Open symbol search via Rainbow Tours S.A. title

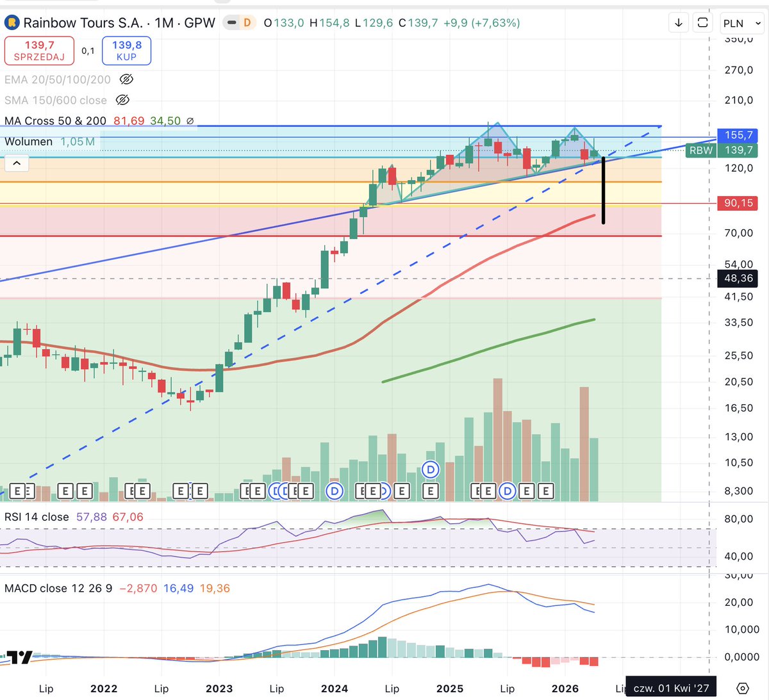[x=119, y=23]
